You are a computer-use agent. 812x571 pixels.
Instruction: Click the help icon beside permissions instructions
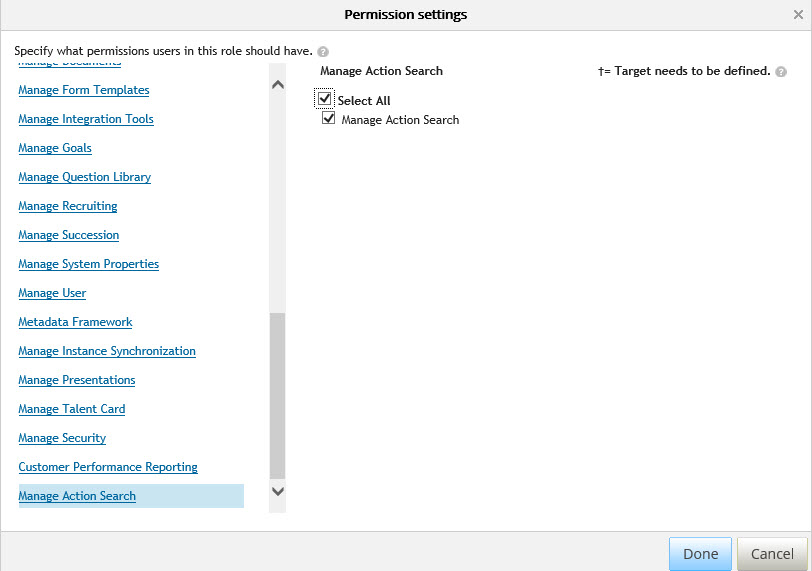(x=323, y=52)
